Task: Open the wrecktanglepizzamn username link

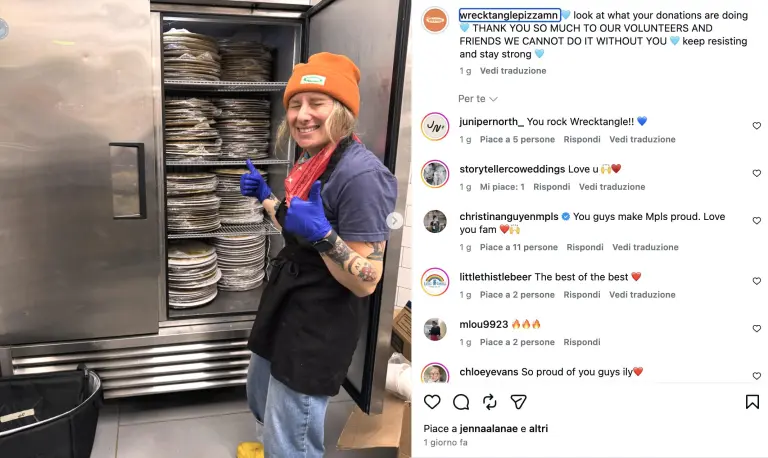Action: tap(509, 15)
